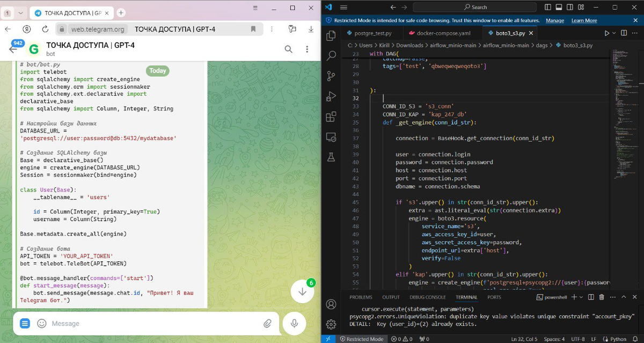
Task: Click the VS Code Search command box
Action: [475, 7]
